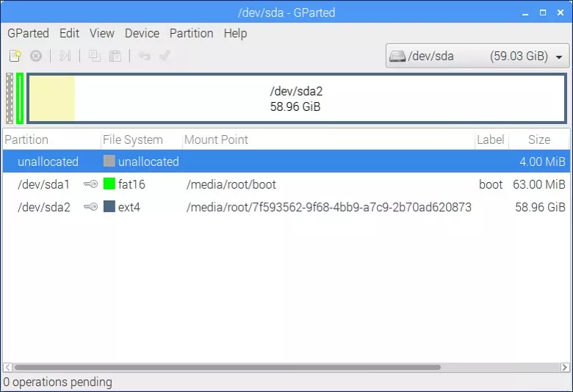This screenshot has height=392, width=573.
Task: Open the Device menu
Action: (x=142, y=33)
